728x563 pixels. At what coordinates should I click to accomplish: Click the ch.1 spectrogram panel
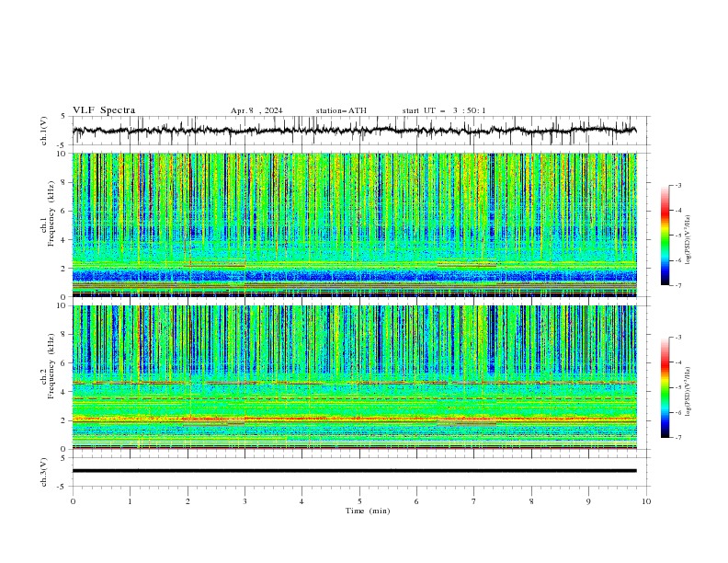tap(355, 224)
